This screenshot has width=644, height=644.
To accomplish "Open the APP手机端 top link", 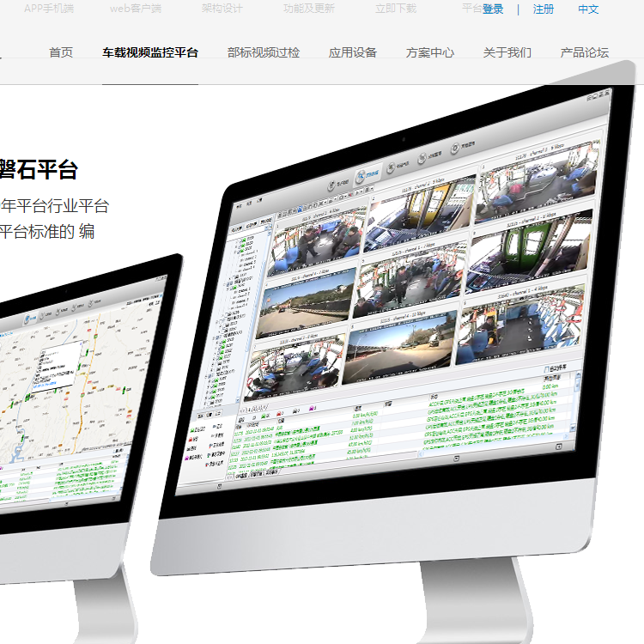I will pyautogui.click(x=49, y=9).
